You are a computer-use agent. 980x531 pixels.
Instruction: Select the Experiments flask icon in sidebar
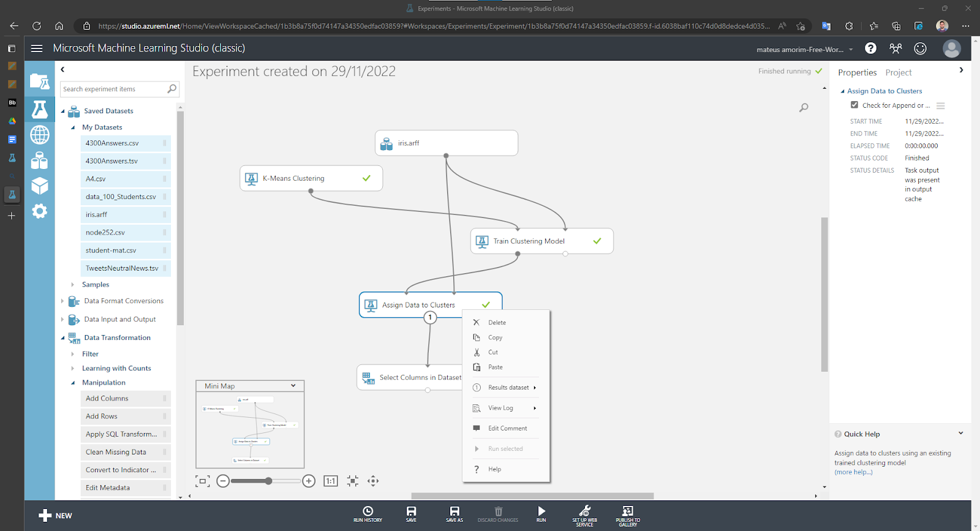coord(40,109)
